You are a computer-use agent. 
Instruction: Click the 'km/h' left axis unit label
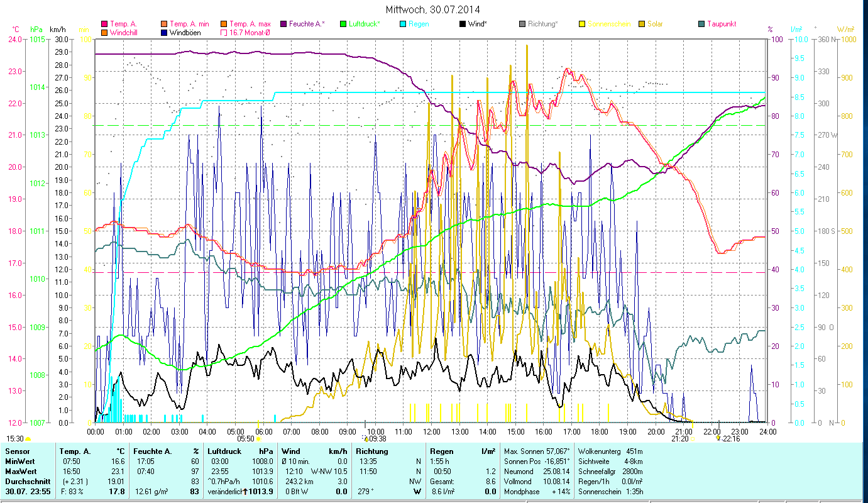click(57, 30)
